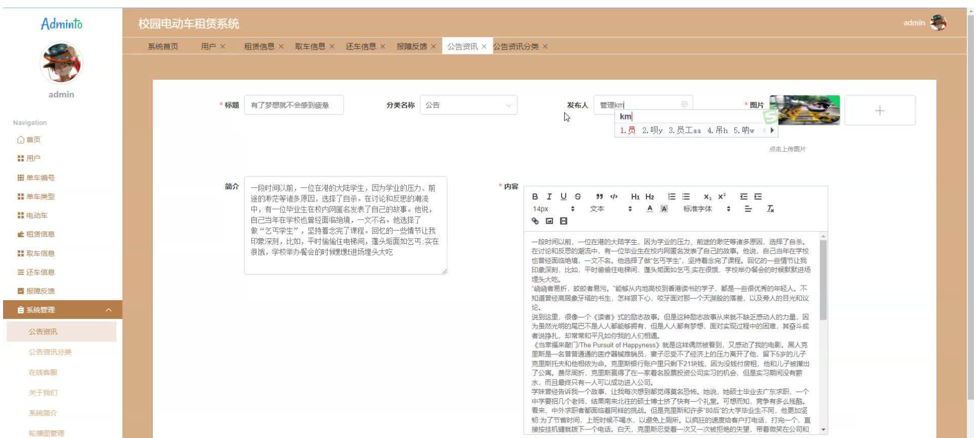The height and width of the screenshot is (438, 980).
Task: Choose IME candidate 3 员工
Action: 685,130
